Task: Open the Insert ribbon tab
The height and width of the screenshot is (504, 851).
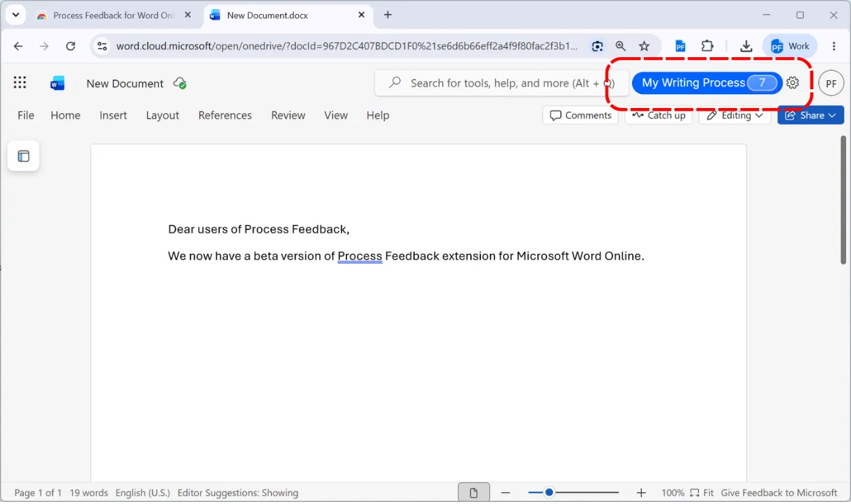Action: point(113,115)
